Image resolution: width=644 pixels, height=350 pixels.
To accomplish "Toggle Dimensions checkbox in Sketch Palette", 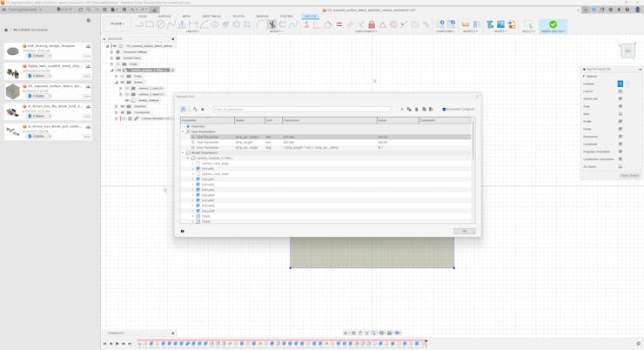I will point(621,137).
